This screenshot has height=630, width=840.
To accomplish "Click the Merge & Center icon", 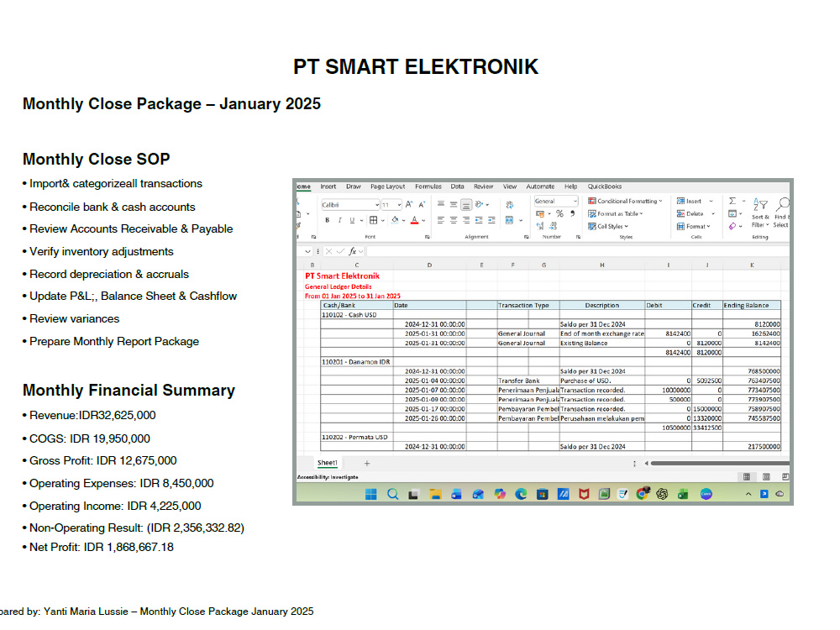I will 510,220.
